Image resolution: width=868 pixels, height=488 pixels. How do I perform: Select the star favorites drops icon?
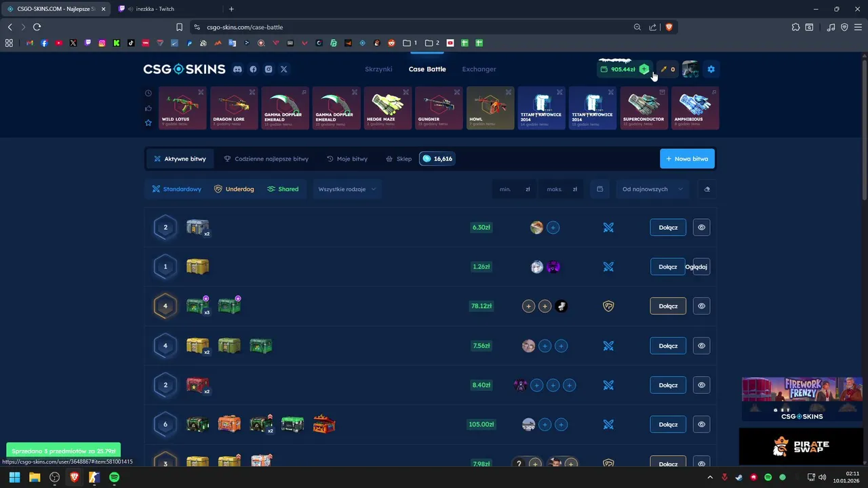[149, 123]
